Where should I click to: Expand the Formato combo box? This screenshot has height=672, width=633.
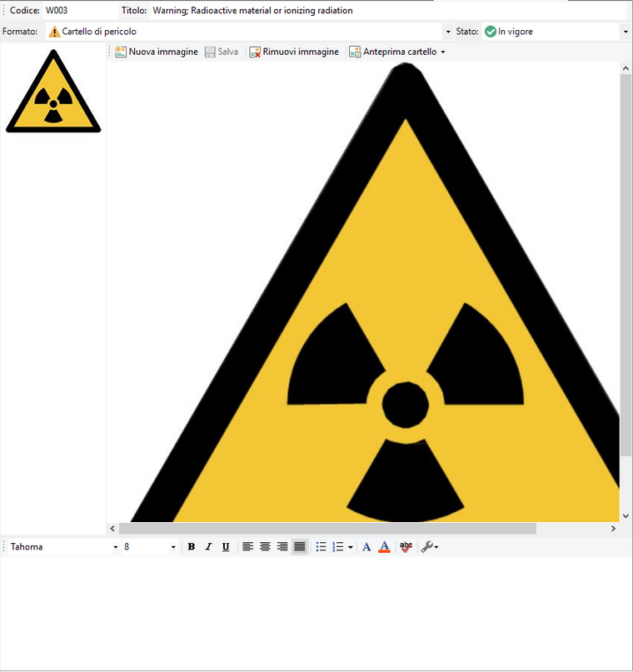[448, 32]
